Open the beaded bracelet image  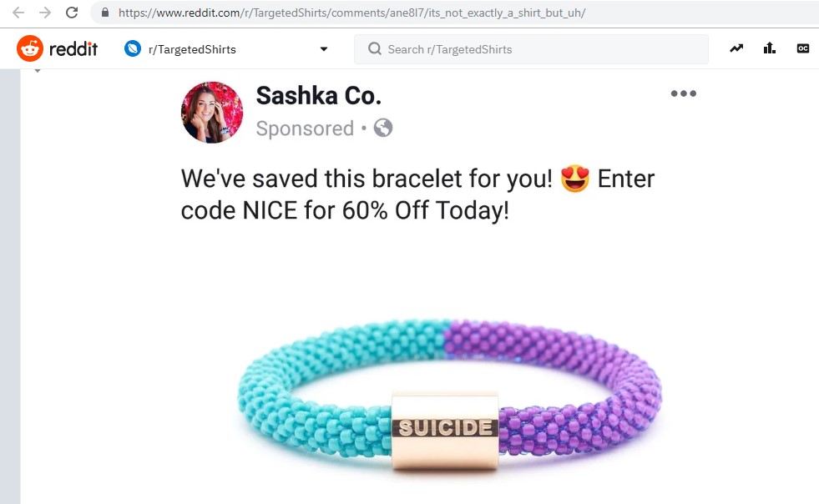tap(449, 395)
